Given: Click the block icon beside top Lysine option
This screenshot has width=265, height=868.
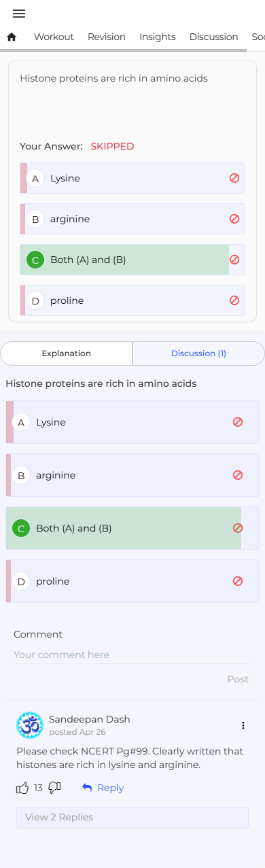Looking at the screenshot, I should tap(234, 178).
